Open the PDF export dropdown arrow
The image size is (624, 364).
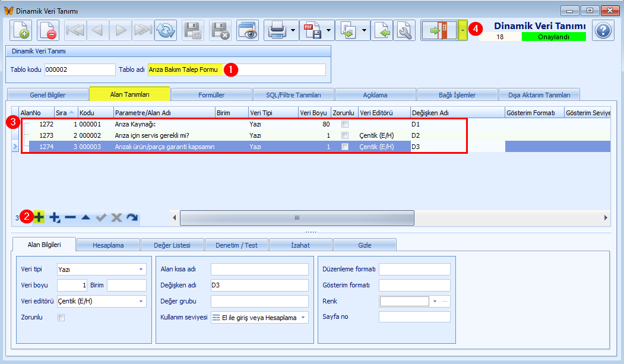coord(329,30)
